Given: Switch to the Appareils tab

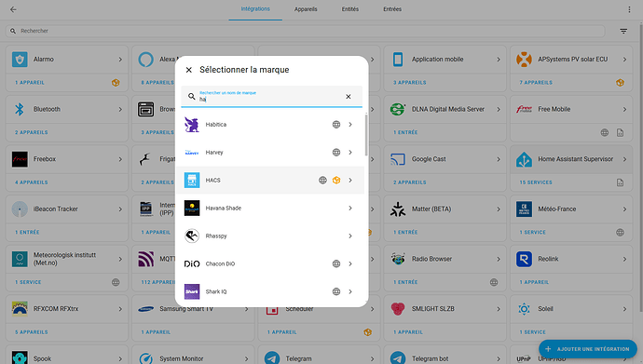Looking at the screenshot, I should (x=306, y=9).
